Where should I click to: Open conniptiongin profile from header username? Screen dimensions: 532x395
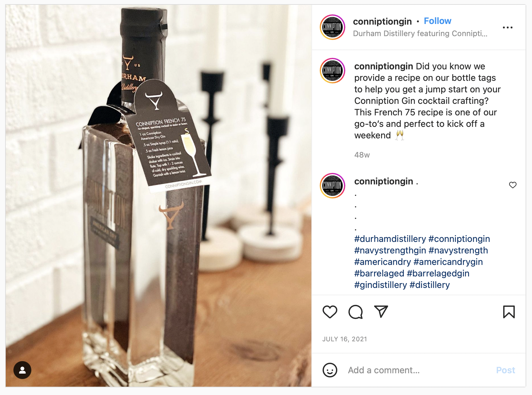(382, 21)
